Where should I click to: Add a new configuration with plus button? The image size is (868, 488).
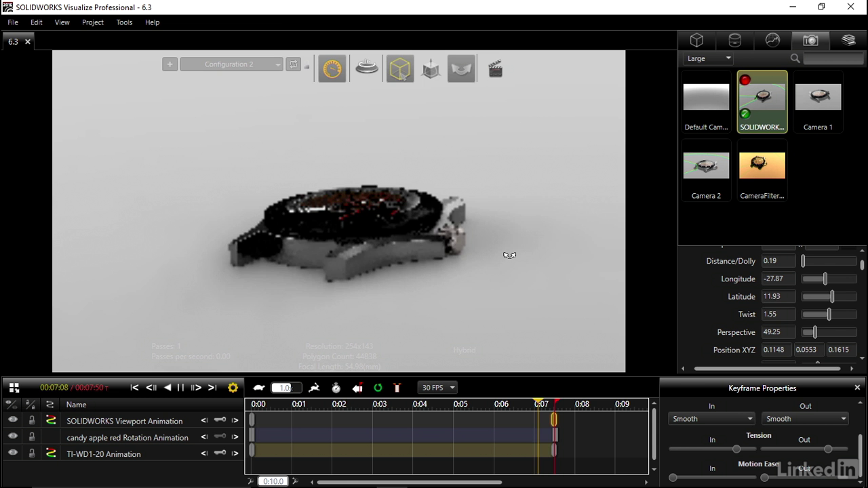(x=170, y=64)
